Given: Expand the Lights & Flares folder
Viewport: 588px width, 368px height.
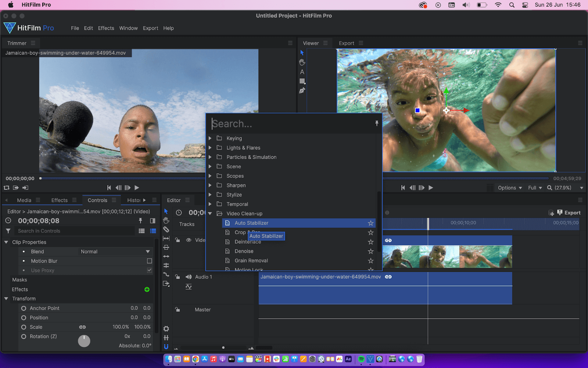Looking at the screenshot, I should point(210,148).
